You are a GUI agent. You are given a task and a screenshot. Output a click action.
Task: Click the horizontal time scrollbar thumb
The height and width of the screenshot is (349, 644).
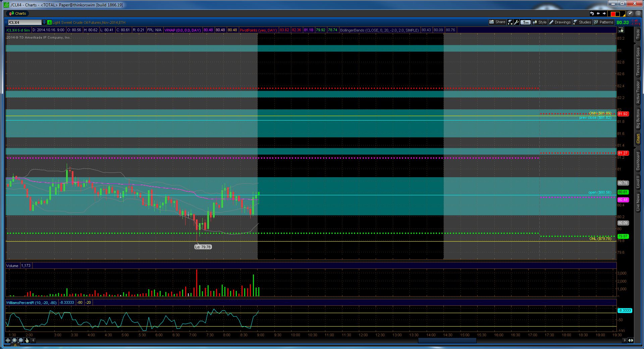click(447, 340)
